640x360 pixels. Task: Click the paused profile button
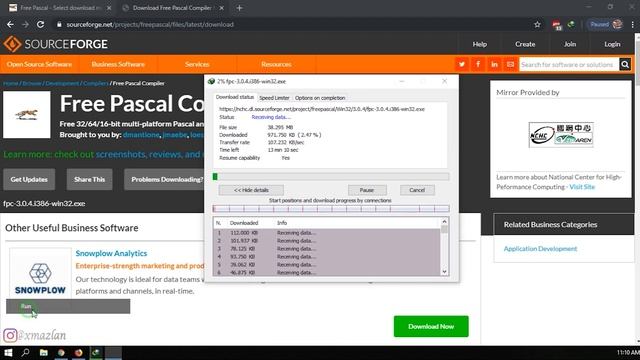(606, 24)
